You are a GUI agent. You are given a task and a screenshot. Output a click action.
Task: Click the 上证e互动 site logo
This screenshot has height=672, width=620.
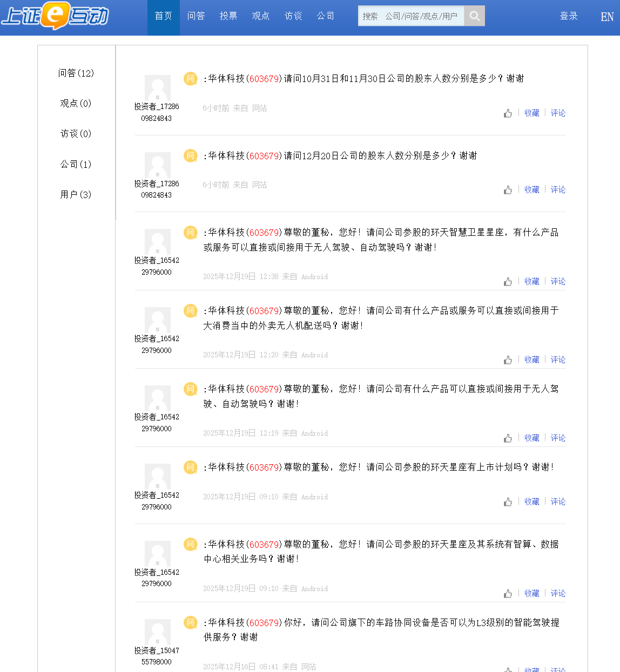coord(55,16)
